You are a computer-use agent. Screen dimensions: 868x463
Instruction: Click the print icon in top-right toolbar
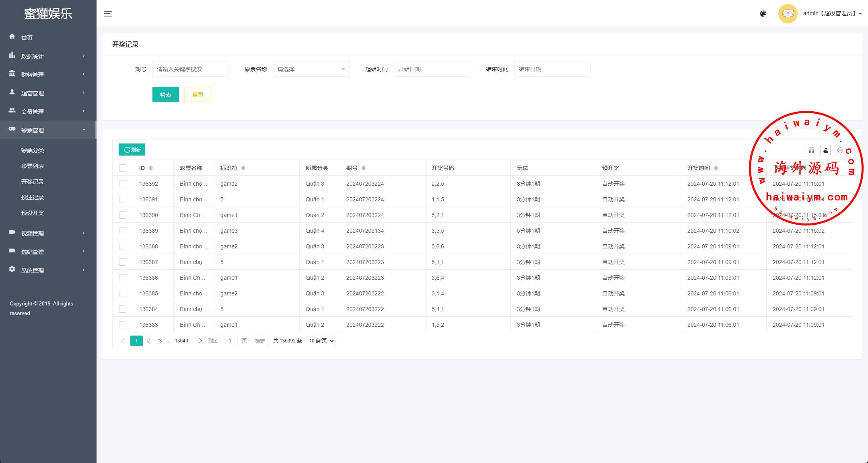click(x=839, y=150)
